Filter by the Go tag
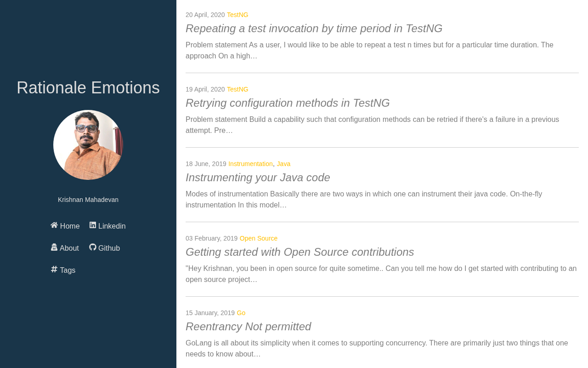The image size is (588, 368). tap(241, 313)
